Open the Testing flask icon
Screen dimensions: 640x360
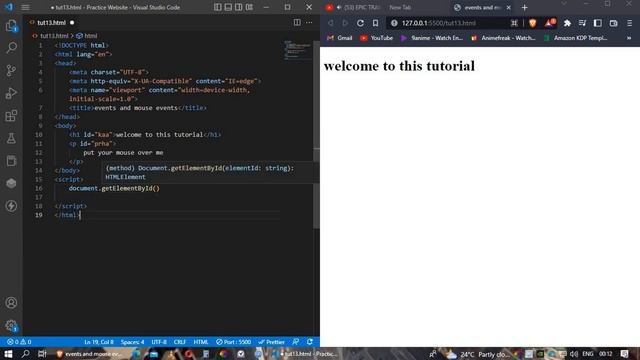[11, 138]
